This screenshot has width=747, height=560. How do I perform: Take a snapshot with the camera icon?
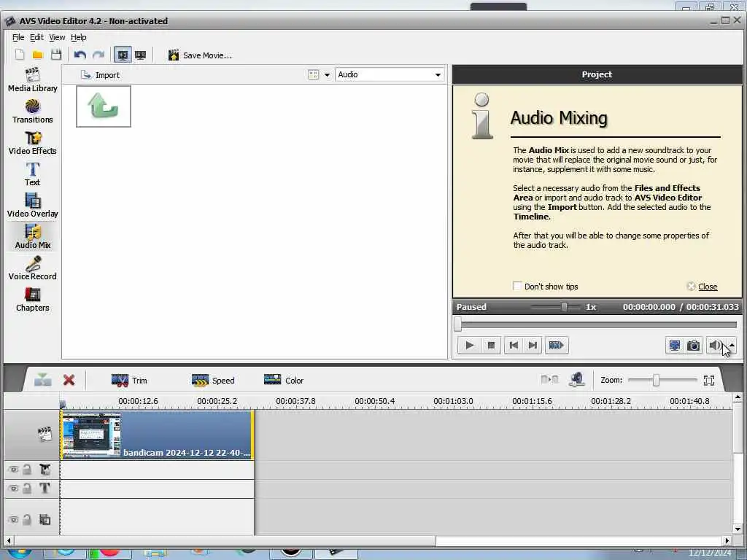694,345
